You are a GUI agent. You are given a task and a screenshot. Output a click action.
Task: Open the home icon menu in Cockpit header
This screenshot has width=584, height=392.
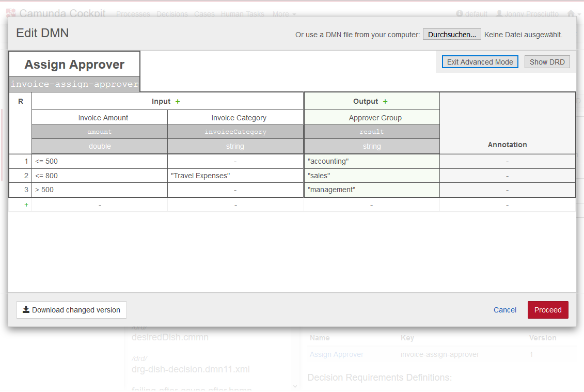(573, 14)
